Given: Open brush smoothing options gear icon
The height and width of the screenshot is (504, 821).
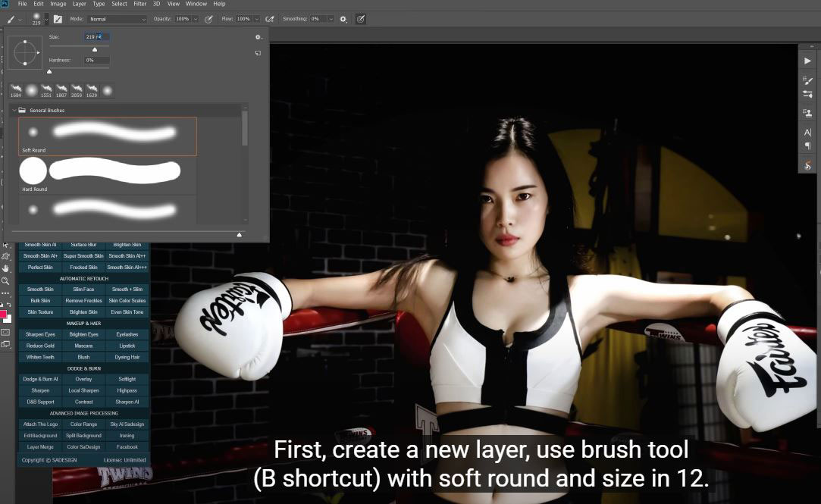Looking at the screenshot, I should pyautogui.click(x=343, y=19).
